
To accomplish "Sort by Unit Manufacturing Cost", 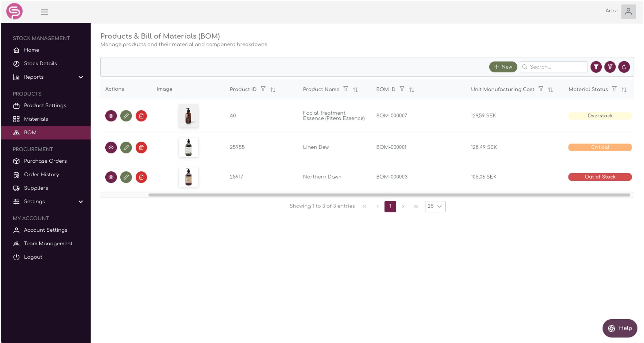I will coord(551,89).
